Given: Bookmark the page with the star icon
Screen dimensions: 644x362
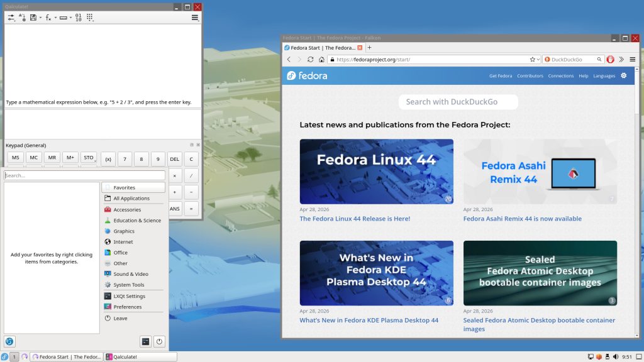Looking at the screenshot, I should click(533, 60).
